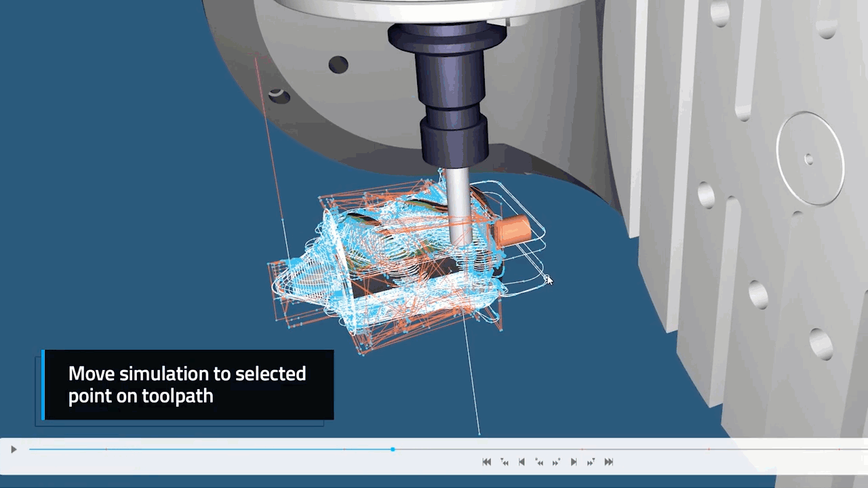The width and height of the screenshot is (868, 488).
Task: Fast forward to the next point marker
Action: pos(556,462)
